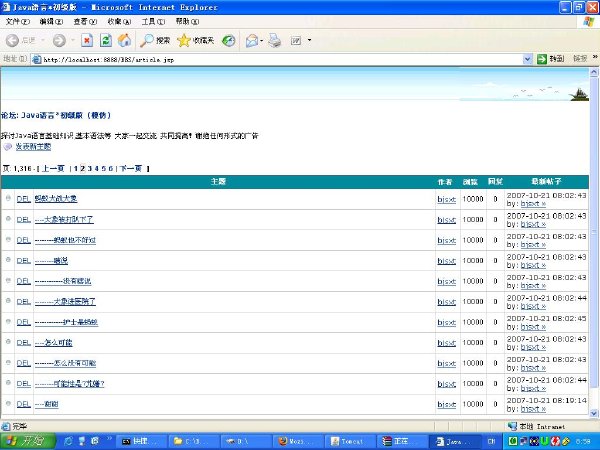Click the Mail envelope toolbar icon
Viewport: 600px width, 450px height.
[x=252, y=40]
